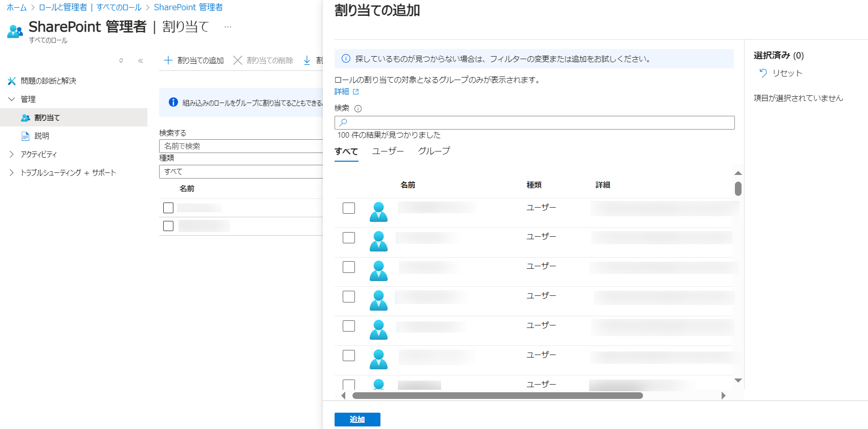Open the 種類 dropdown showing すべて

coord(241,172)
